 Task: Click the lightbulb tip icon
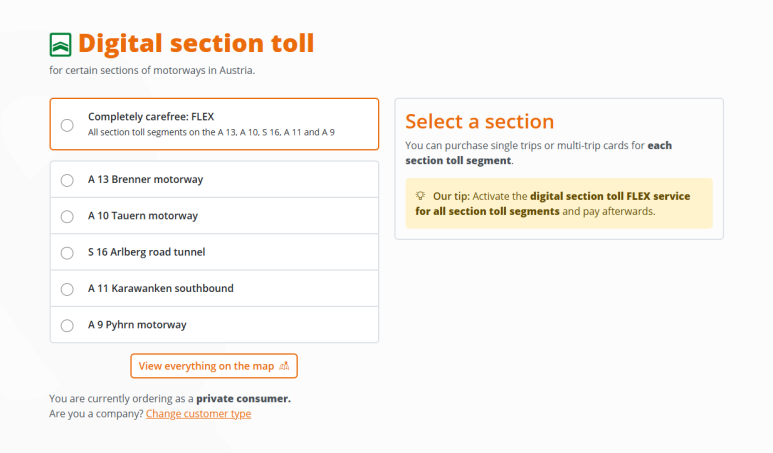(420, 196)
